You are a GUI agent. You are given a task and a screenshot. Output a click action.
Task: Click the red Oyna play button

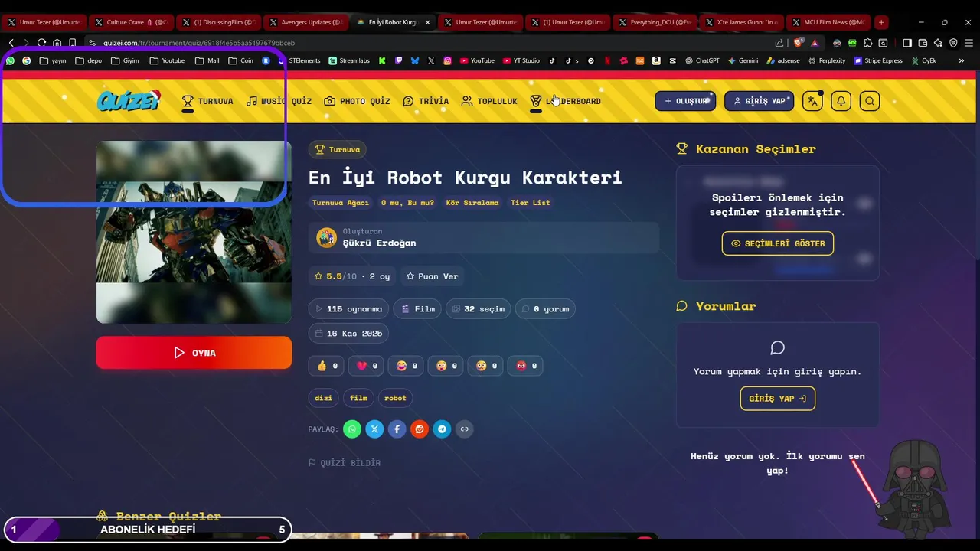[194, 353]
